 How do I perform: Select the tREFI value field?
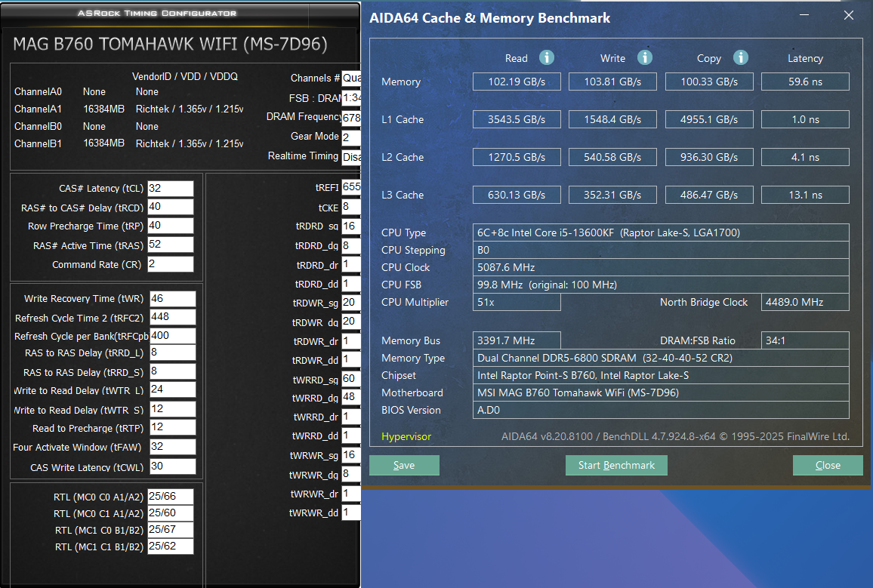[350, 187]
